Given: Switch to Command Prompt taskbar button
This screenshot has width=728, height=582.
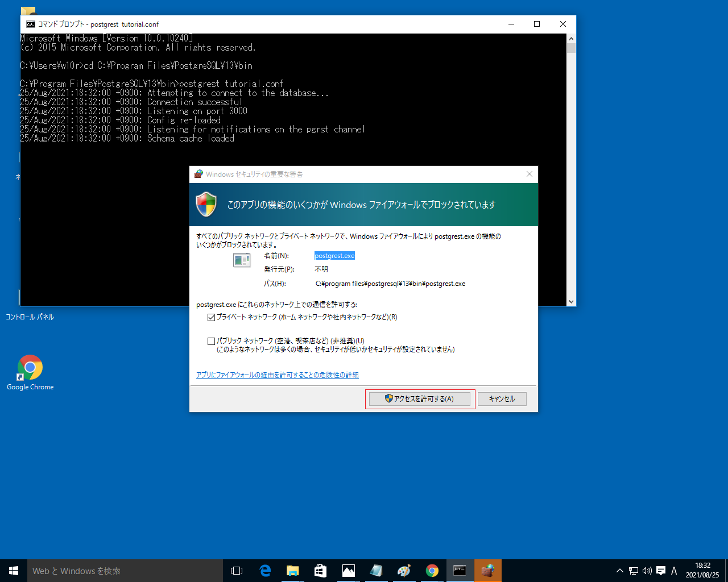Looking at the screenshot, I should pos(460,571).
